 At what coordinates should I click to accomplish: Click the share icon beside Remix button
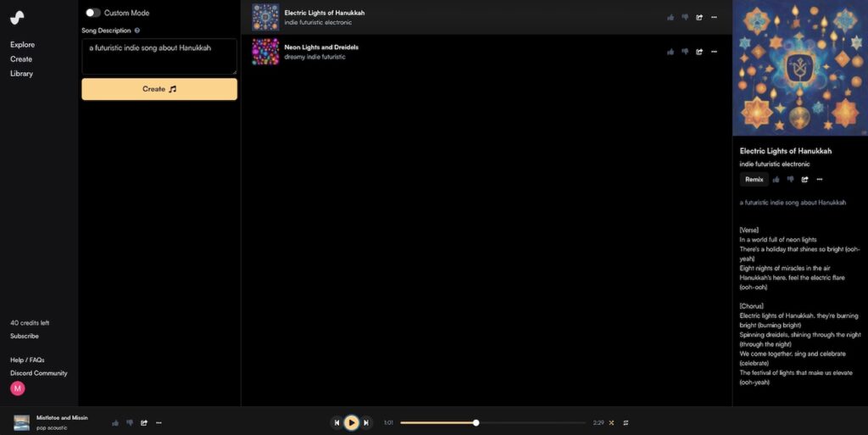point(805,179)
